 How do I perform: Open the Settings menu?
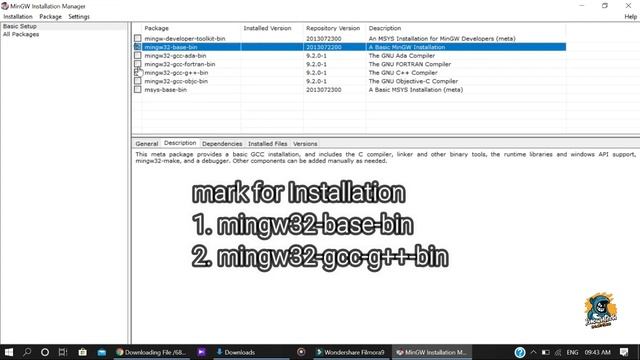[79, 17]
